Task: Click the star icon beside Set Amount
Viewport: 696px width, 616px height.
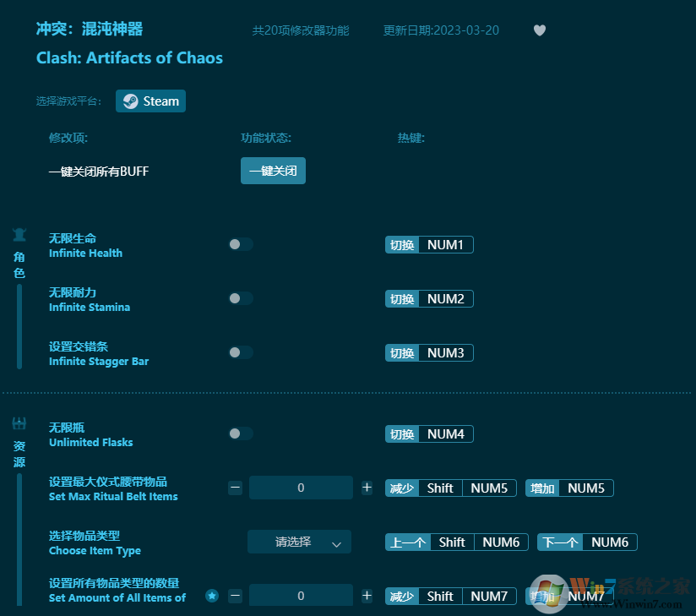Action: pyautogui.click(x=212, y=596)
